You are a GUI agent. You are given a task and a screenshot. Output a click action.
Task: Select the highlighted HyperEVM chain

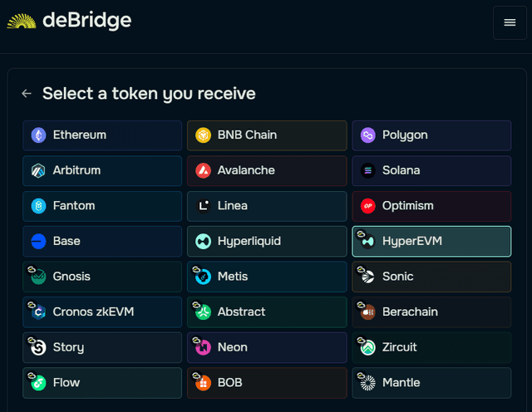click(x=431, y=242)
